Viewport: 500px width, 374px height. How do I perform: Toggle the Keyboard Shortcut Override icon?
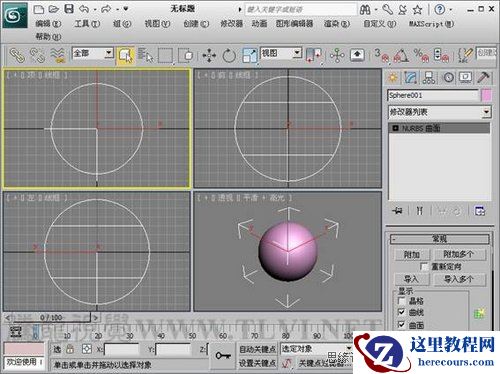coord(357,55)
